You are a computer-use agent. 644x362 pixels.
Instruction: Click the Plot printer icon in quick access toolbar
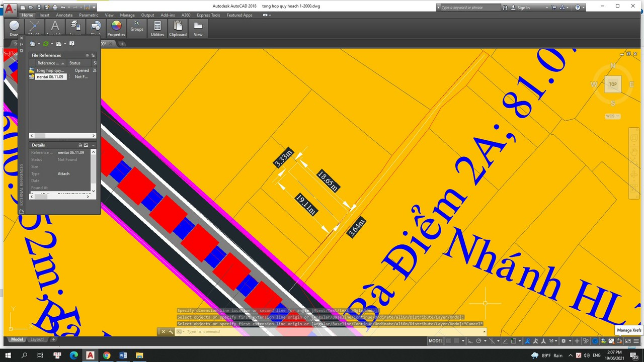(x=55, y=8)
